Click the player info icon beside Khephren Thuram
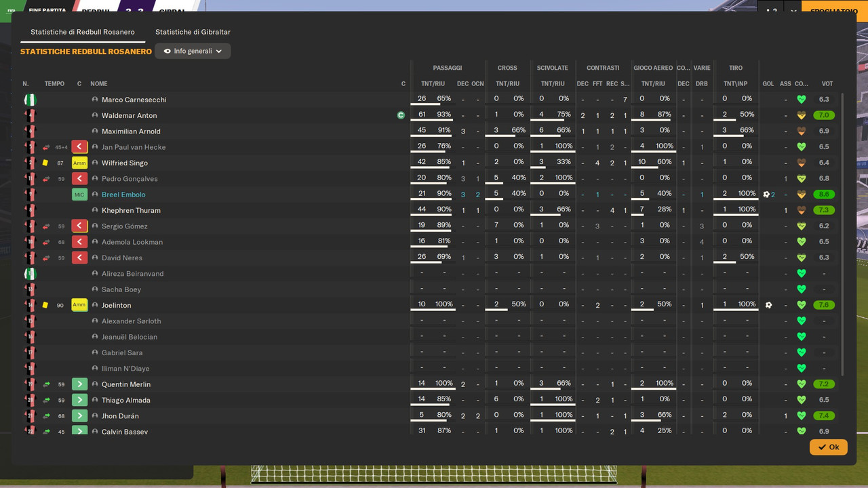868x488 pixels. pyautogui.click(x=95, y=210)
